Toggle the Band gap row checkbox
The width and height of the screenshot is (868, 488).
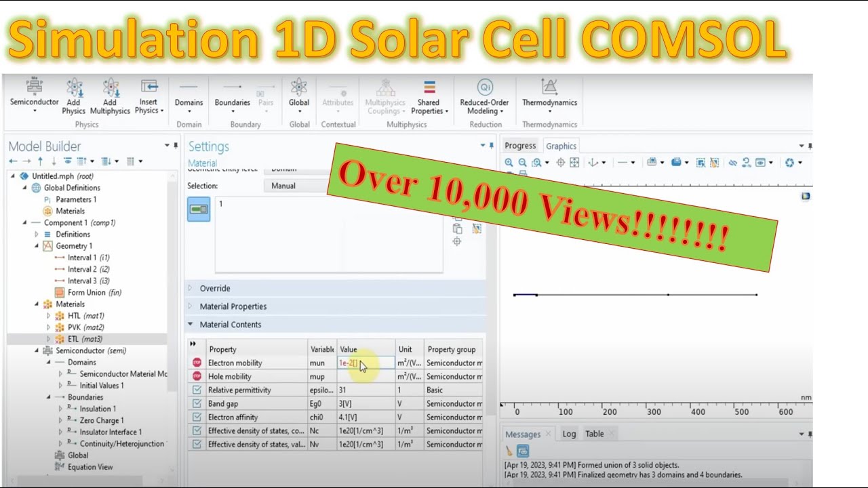pos(197,403)
